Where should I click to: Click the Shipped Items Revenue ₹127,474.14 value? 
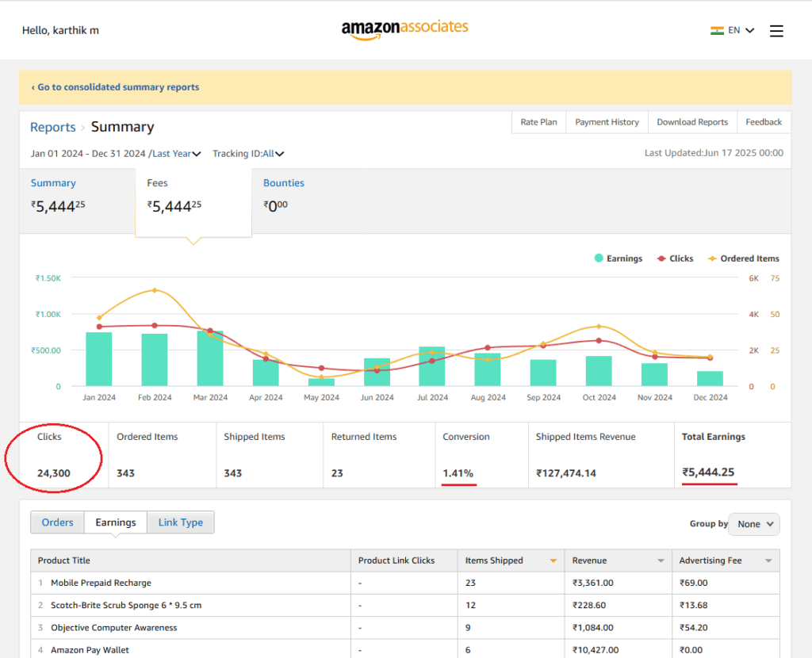[x=565, y=473]
